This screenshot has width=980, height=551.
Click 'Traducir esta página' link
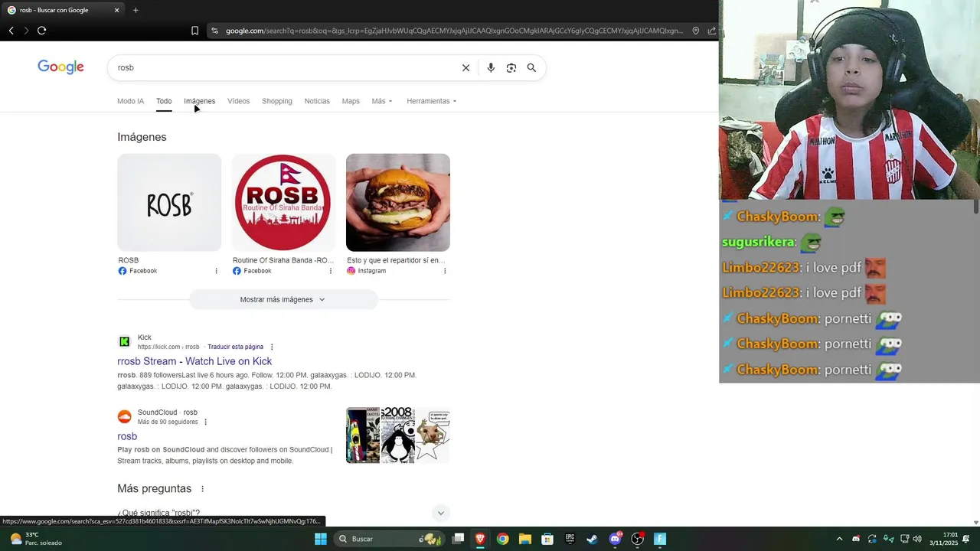click(235, 347)
